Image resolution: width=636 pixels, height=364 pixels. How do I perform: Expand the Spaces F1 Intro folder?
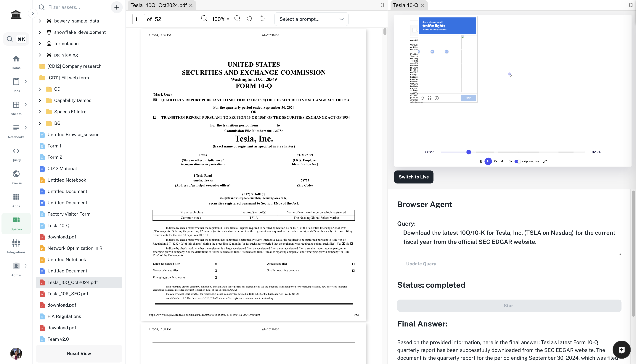[x=40, y=112]
